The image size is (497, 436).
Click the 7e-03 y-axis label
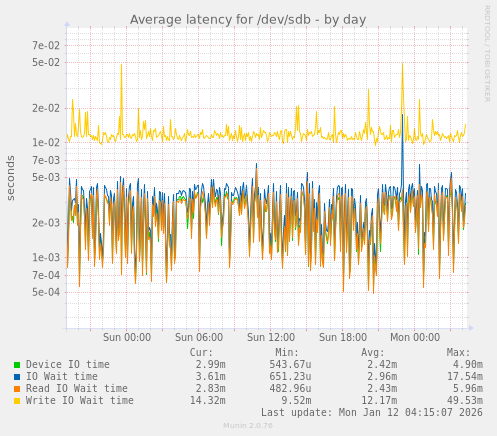coord(46,160)
